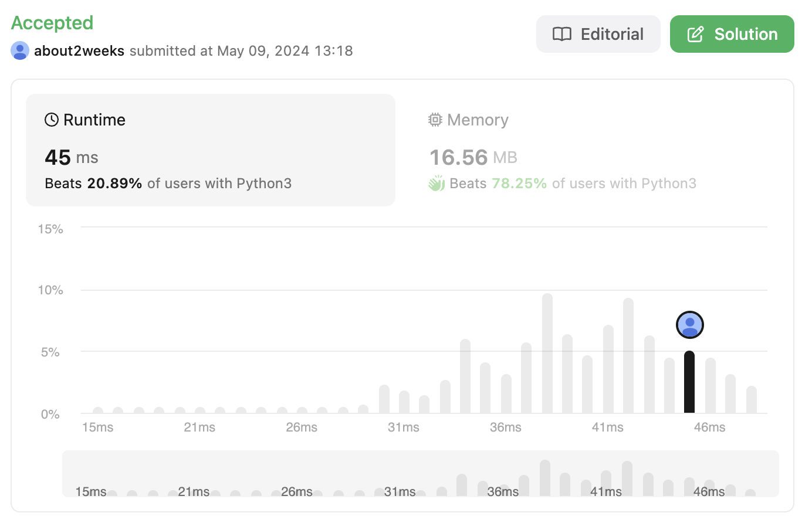Open the Editorial page
Image resolution: width=812 pixels, height=523 pixels.
[x=598, y=34]
